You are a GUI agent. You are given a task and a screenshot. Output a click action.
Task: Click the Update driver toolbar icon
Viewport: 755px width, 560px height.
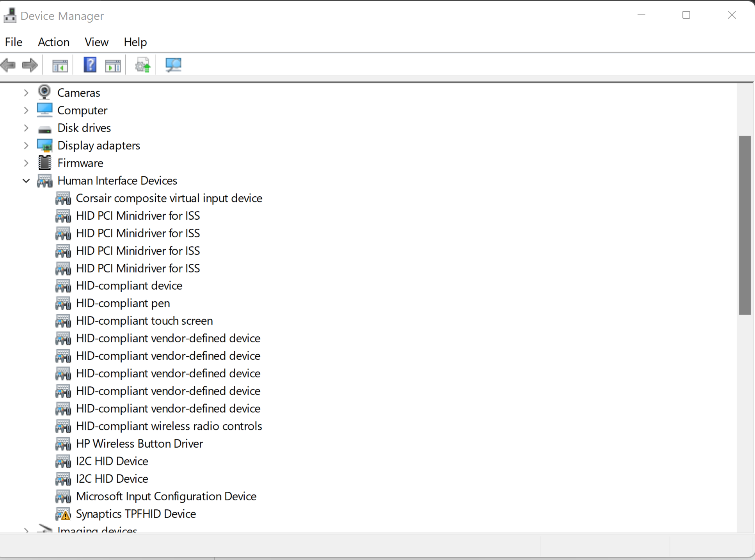[x=143, y=65]
